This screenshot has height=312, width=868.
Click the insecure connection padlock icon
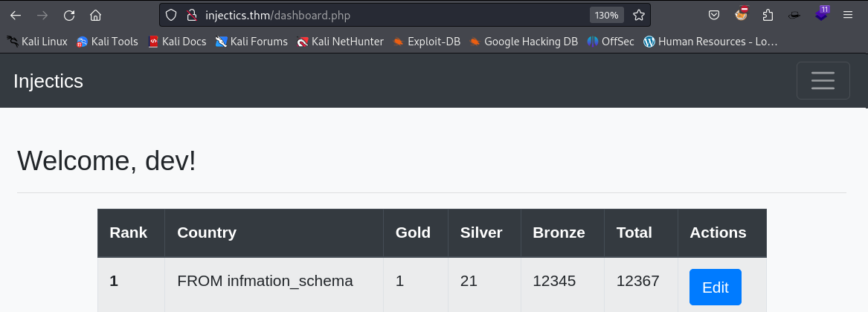(192, 15)
